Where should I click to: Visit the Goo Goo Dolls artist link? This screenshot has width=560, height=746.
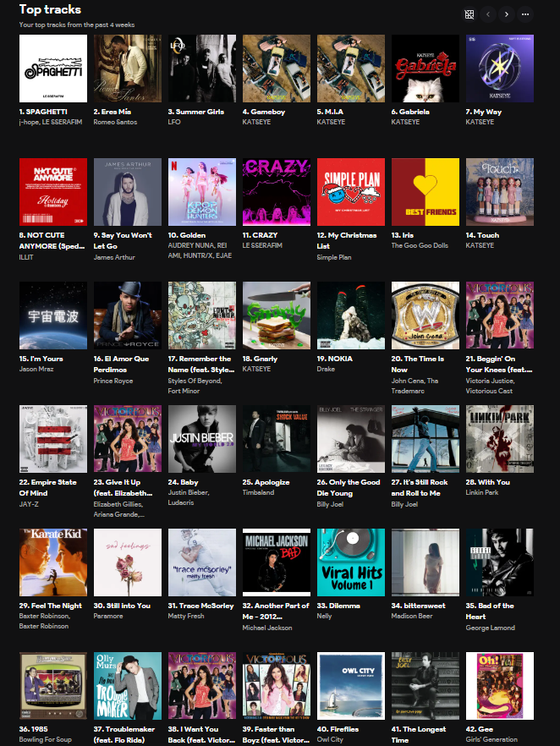pos(420,245)
